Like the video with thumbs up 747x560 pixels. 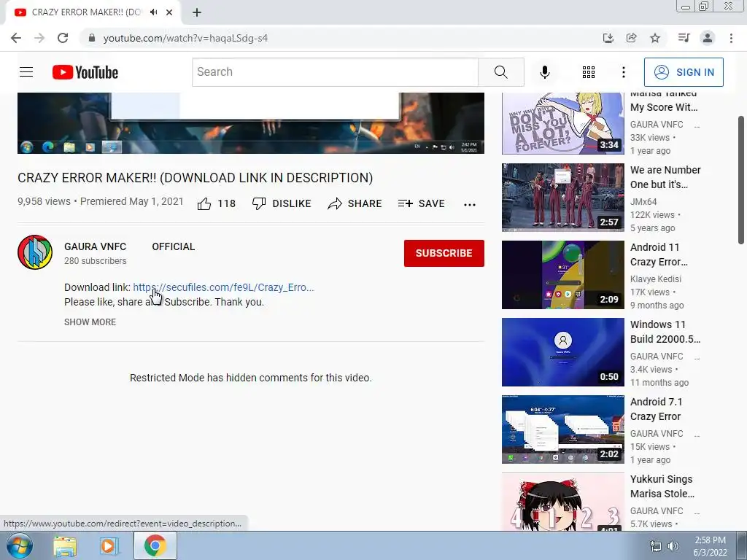(204, 204)
